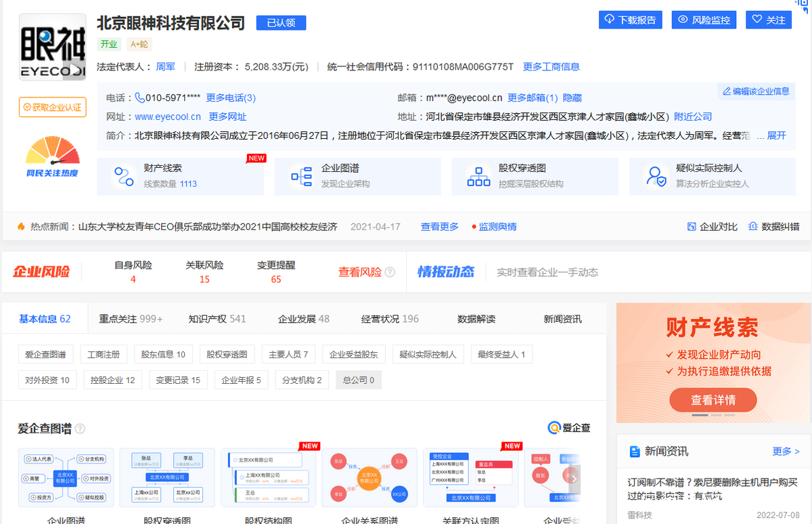Image resolution: width=812 pixels, height=524 pixels.
Task: Open the www.eyecool.cn website link
Action: pos(168,116)
